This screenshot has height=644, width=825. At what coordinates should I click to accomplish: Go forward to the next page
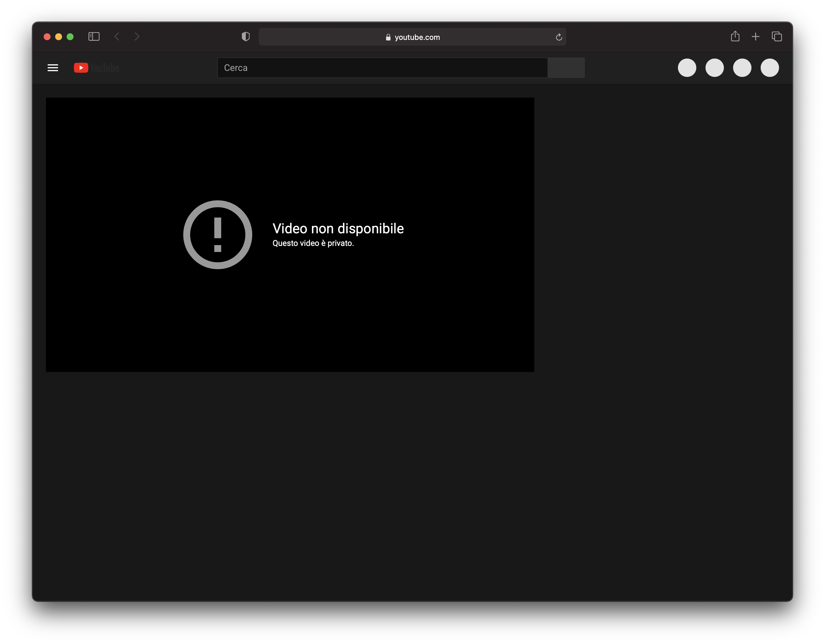[137, 37]
